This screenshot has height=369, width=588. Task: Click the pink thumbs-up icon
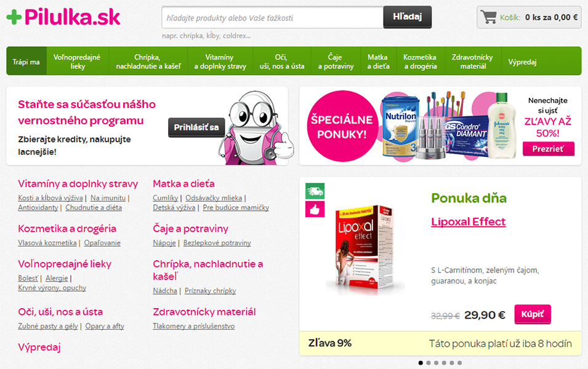(x=315, y=209)
